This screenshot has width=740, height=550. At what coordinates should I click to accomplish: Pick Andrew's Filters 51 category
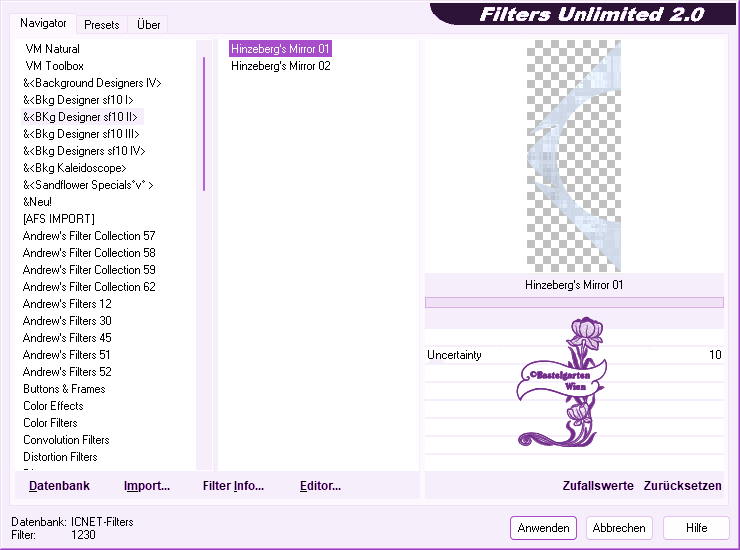pos(66,355)
